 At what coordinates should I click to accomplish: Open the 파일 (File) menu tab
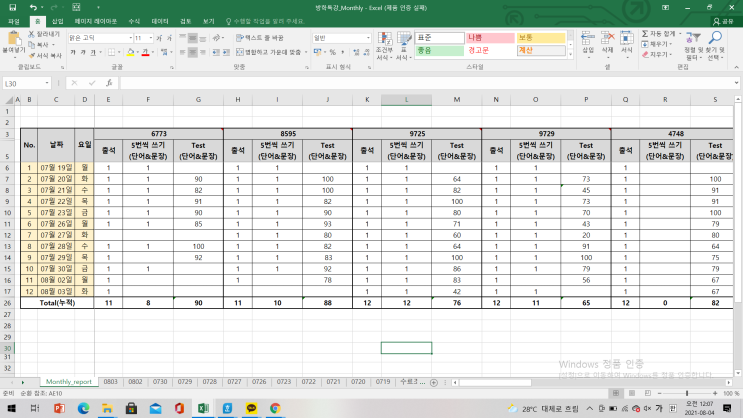tap(14, 21)
